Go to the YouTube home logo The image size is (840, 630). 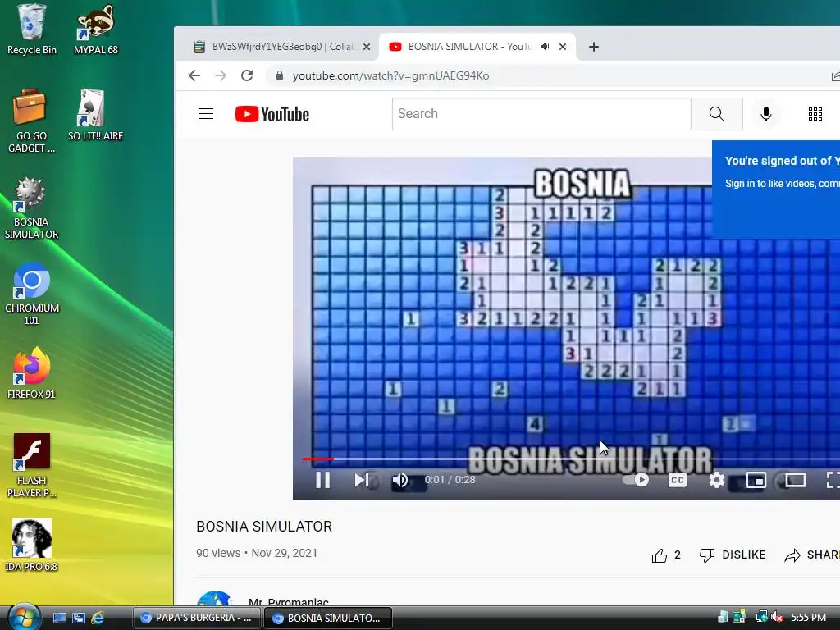[272, 114]
